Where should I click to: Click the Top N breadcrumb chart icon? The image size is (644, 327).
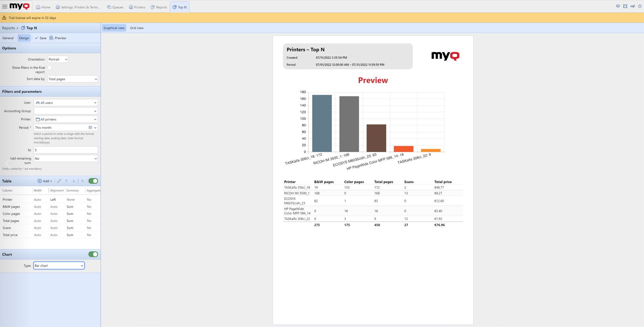23,28
